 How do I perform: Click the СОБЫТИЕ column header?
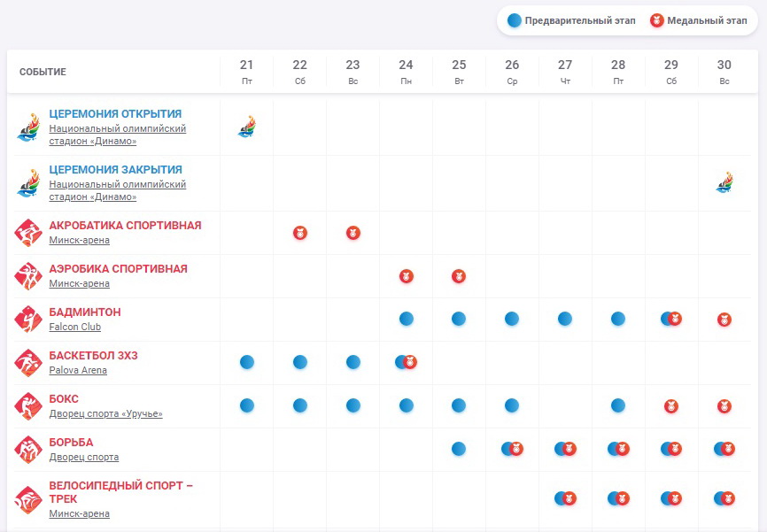point(43,72)
